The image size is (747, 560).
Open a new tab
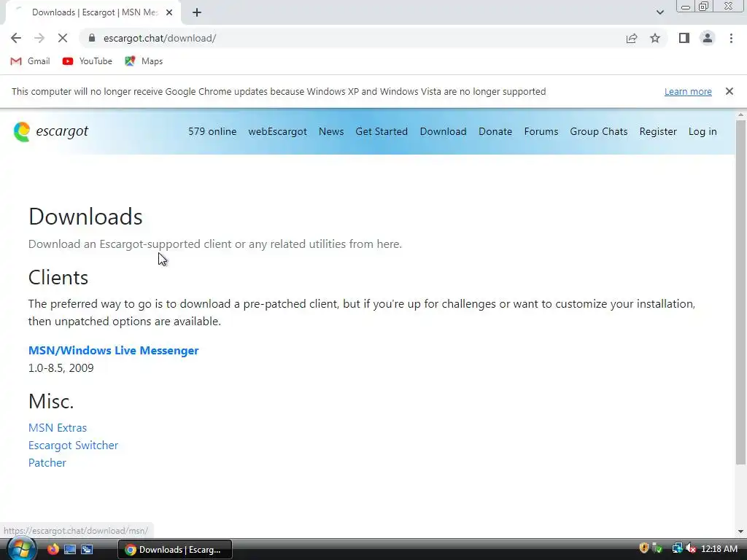[197, 12]
